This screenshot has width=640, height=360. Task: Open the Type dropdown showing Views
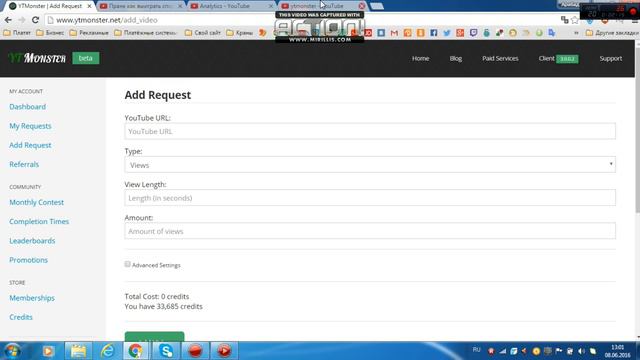click(370, 164)
